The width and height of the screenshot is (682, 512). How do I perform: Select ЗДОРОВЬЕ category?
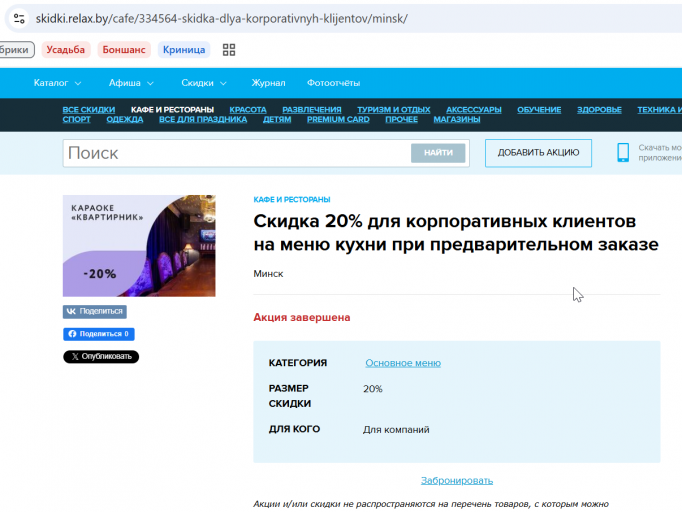tap(599, 110)
